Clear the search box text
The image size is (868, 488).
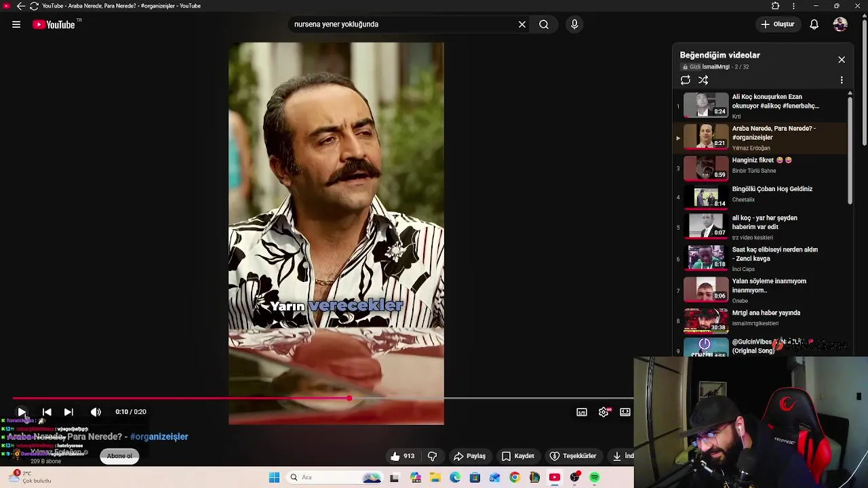pos(522,24)
